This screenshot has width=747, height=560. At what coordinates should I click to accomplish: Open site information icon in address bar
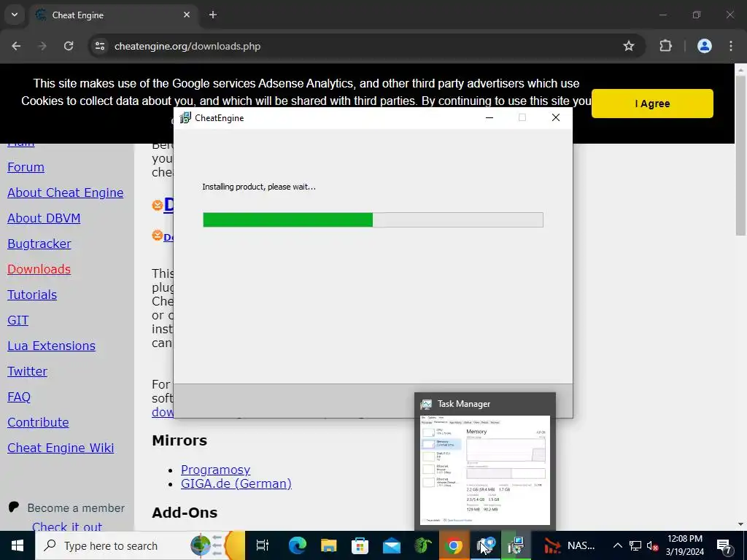tap(99, 46)
